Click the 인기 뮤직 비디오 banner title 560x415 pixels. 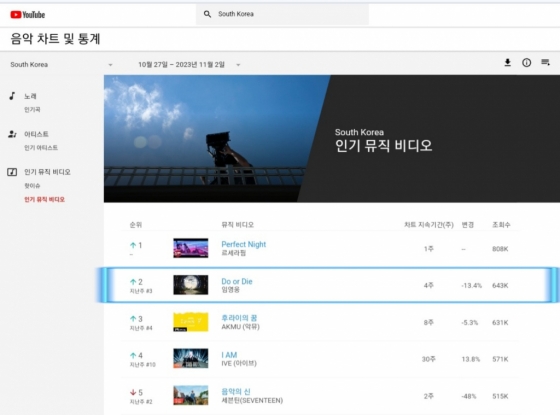tap(384, 146)
